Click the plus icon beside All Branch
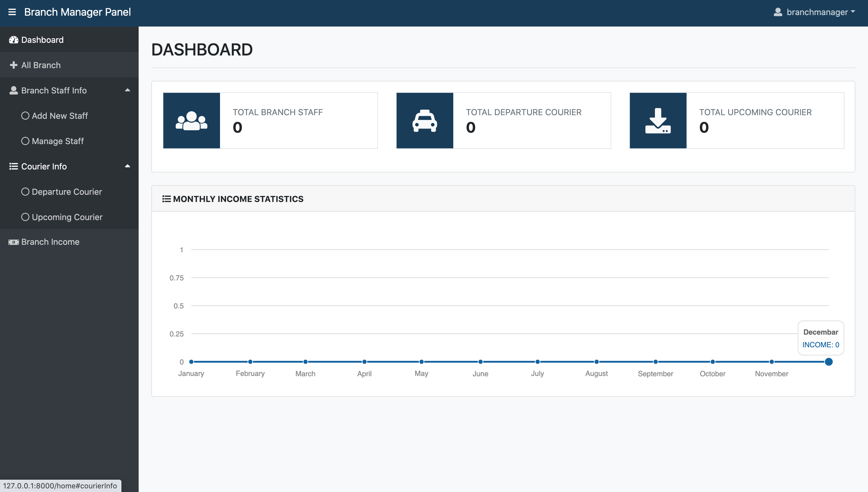The height and width of the screenshot is (492, 868). [14, 65]
